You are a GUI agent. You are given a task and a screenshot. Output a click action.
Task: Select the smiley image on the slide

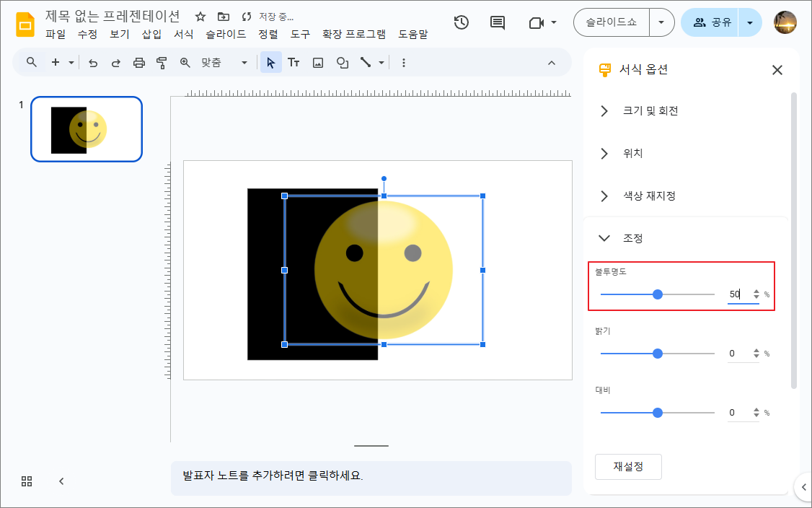[x=384, y=270]
